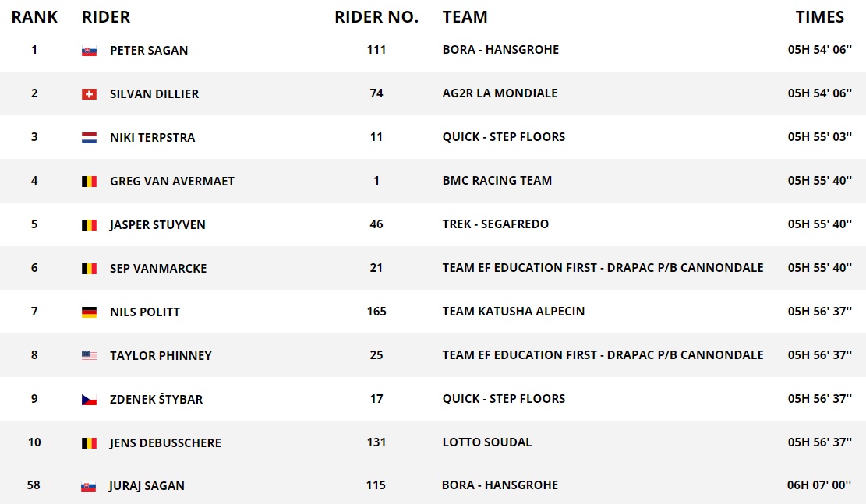Open rider Peter Sagan's name link
Screen dimensions: 866x504
click(149, 51)
